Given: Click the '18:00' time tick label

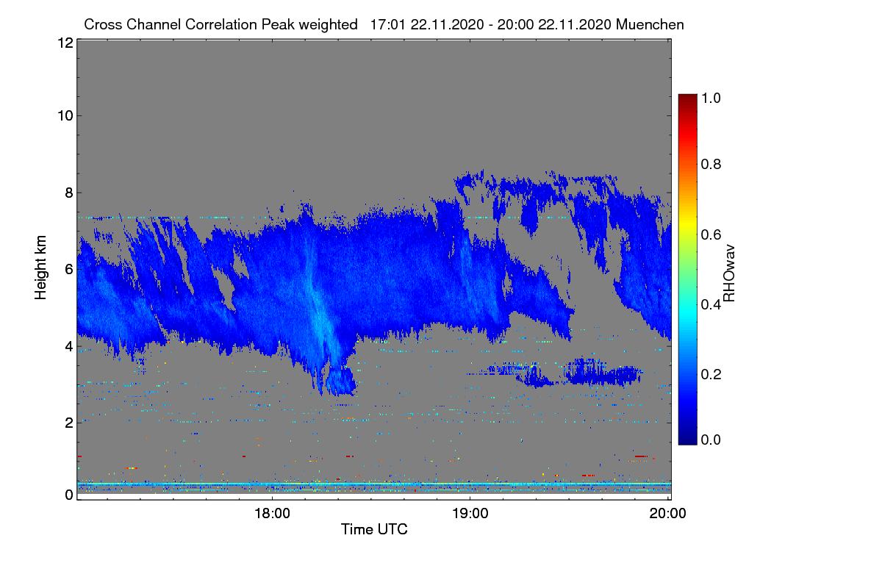Looking at the screenshot, I should click(272, 514).
